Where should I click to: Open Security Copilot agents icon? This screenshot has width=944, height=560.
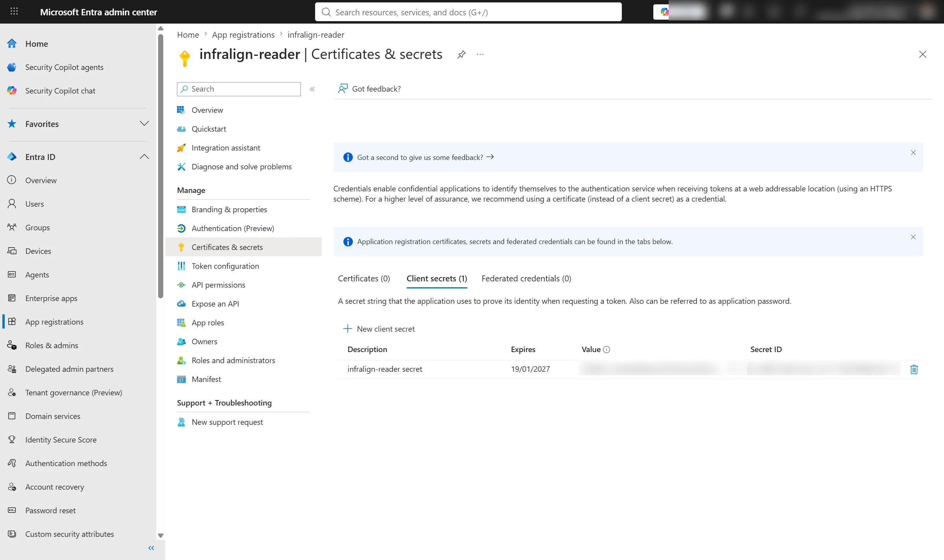click(12, 67)
